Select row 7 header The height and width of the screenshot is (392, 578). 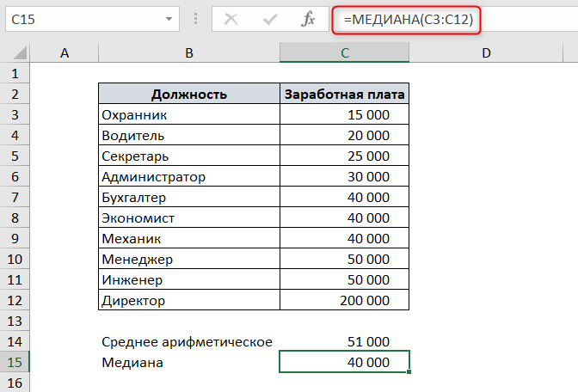click(15, 197)
